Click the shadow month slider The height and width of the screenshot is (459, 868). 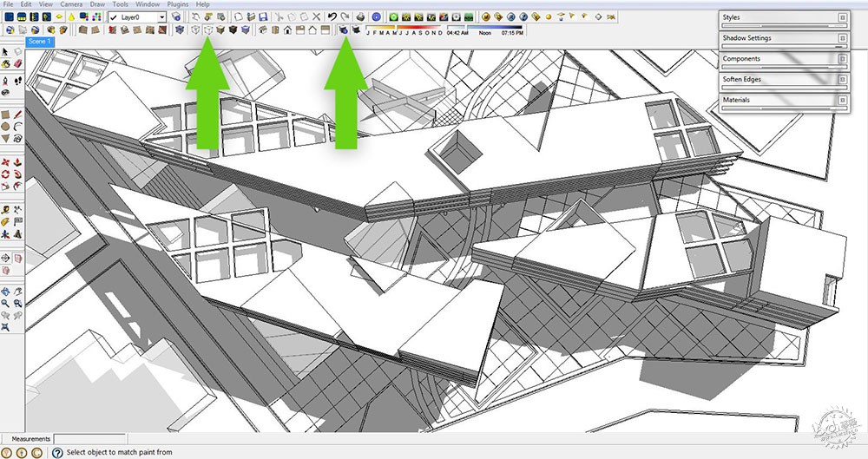[x=404, y=27]
